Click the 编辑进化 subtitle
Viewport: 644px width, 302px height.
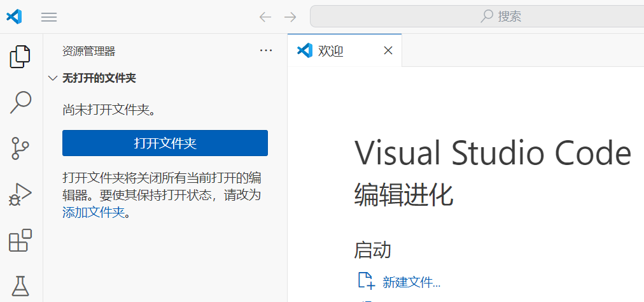click(x=403, y=194)
